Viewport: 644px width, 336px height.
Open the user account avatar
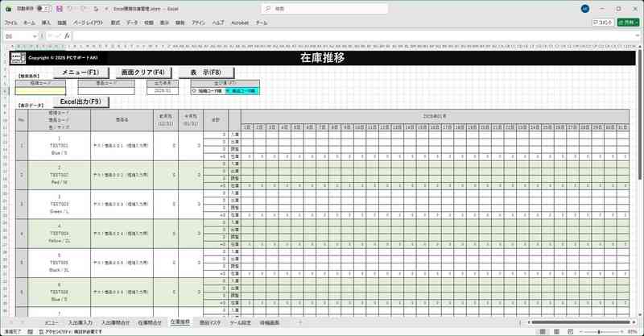(x=584, y=8)
